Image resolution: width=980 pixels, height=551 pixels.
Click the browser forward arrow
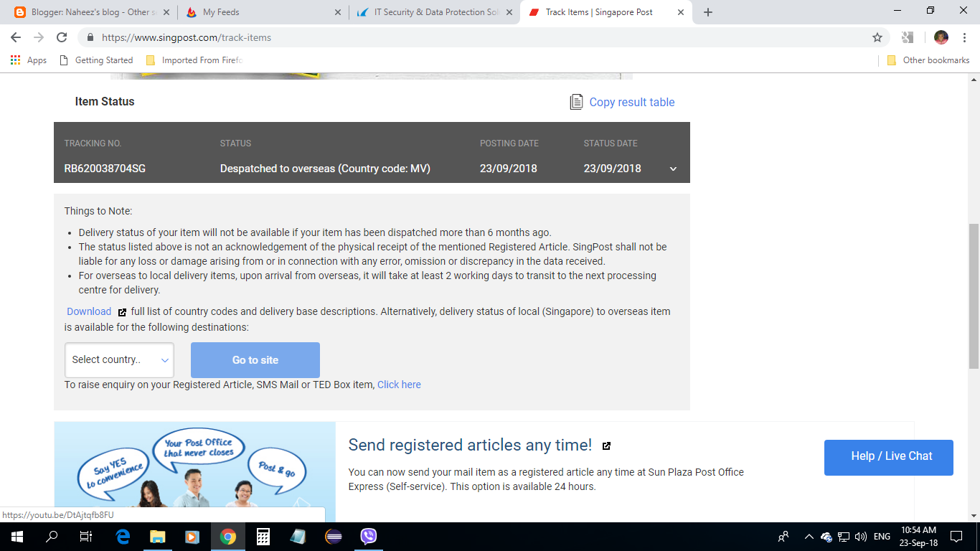coord(39,37)
